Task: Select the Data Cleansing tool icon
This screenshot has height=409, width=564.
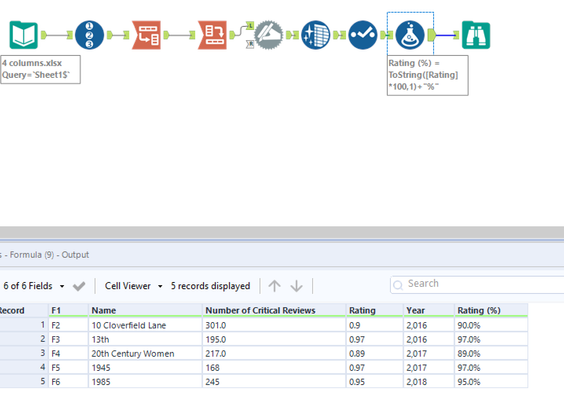Action: (315, 35)
